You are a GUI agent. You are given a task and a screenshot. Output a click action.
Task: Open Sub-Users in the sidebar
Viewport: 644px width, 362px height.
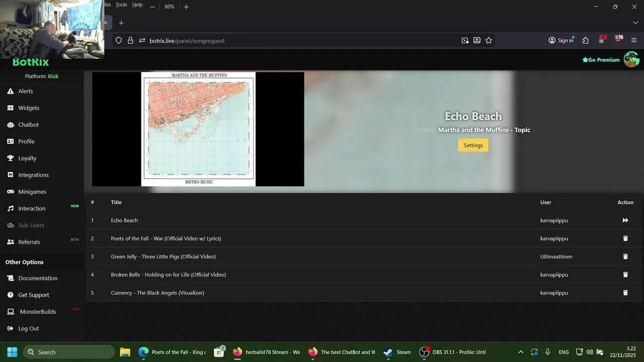[x=31, y=225]
